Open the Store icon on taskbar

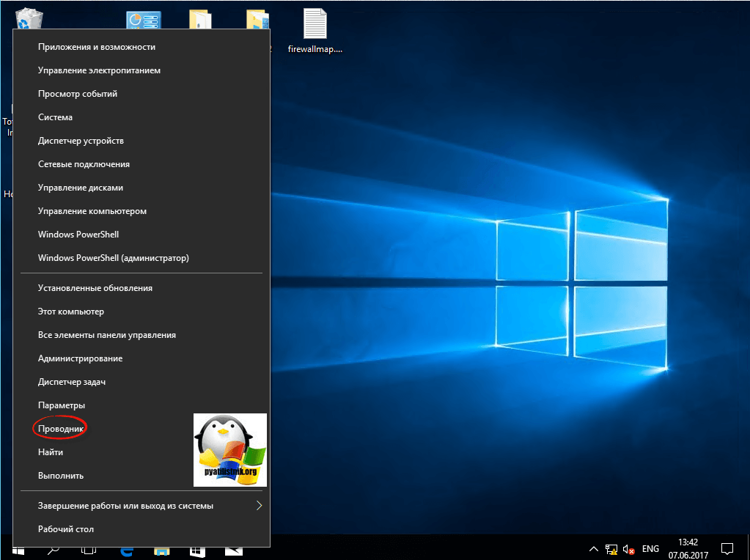click(x=197, y=551)
